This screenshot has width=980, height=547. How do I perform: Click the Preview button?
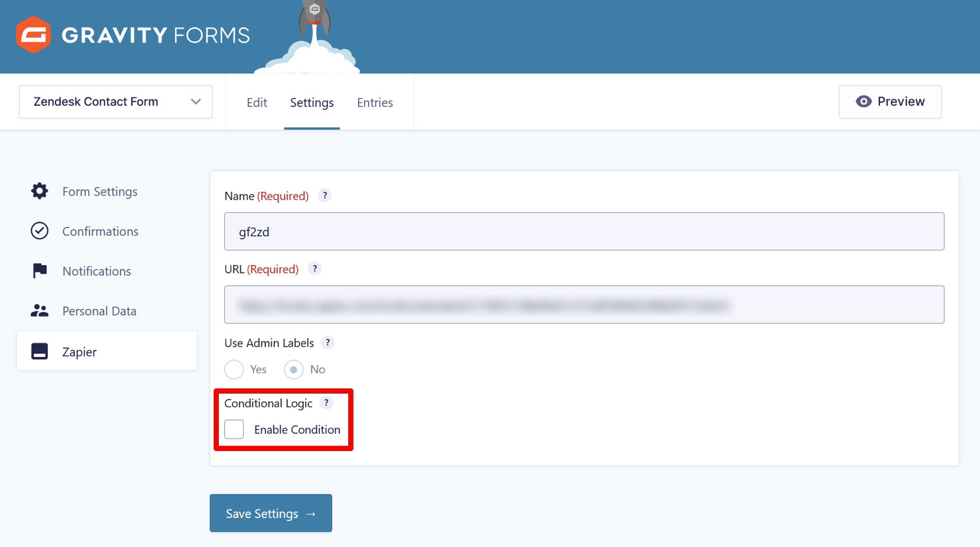[x=890, y=102]
